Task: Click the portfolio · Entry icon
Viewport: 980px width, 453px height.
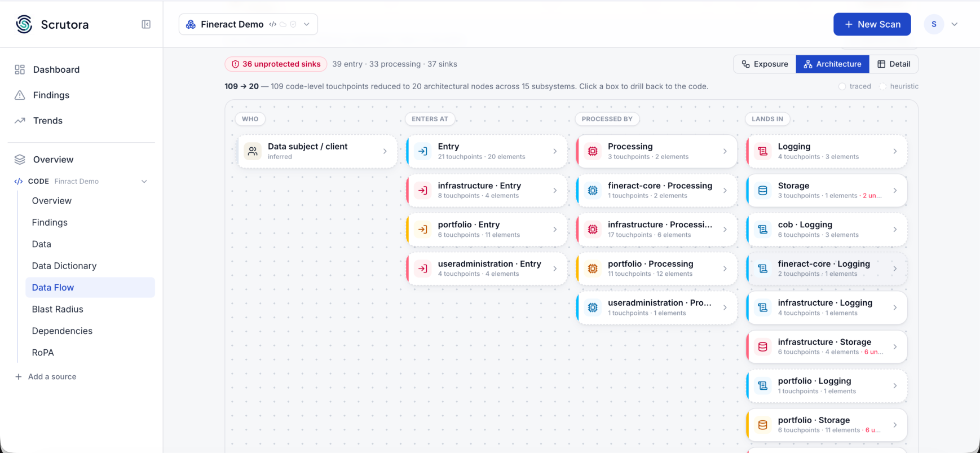Action: point(423,230)
